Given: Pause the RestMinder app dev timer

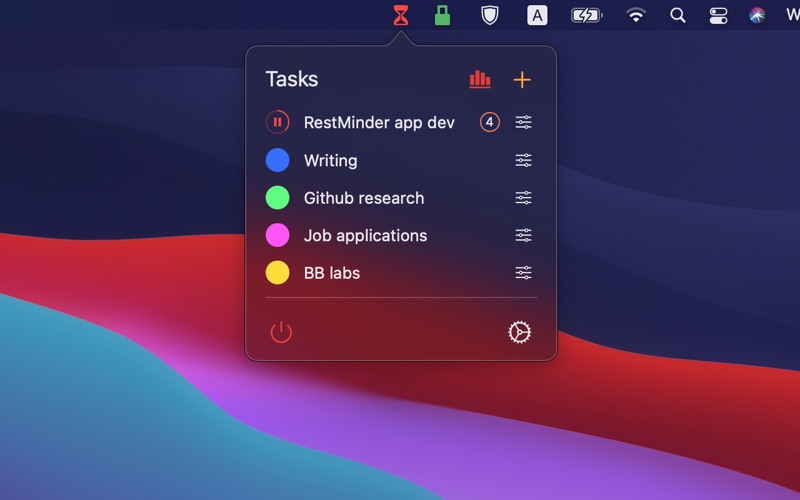Looking at the screenshot, I should (x=278, y=122).
